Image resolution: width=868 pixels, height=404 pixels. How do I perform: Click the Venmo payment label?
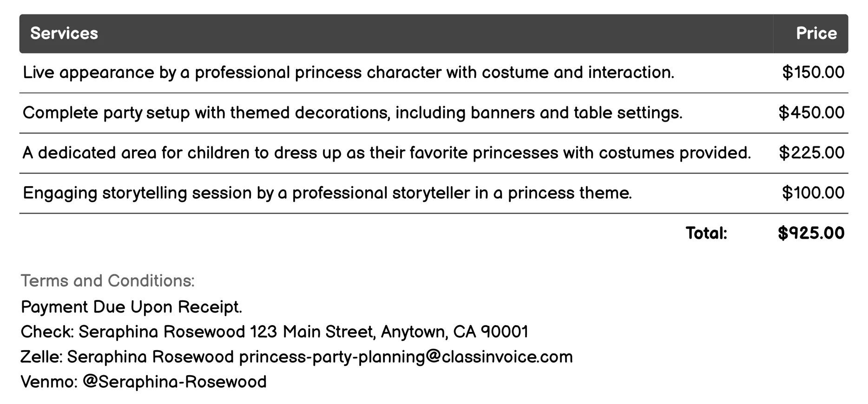pos(49,382)
